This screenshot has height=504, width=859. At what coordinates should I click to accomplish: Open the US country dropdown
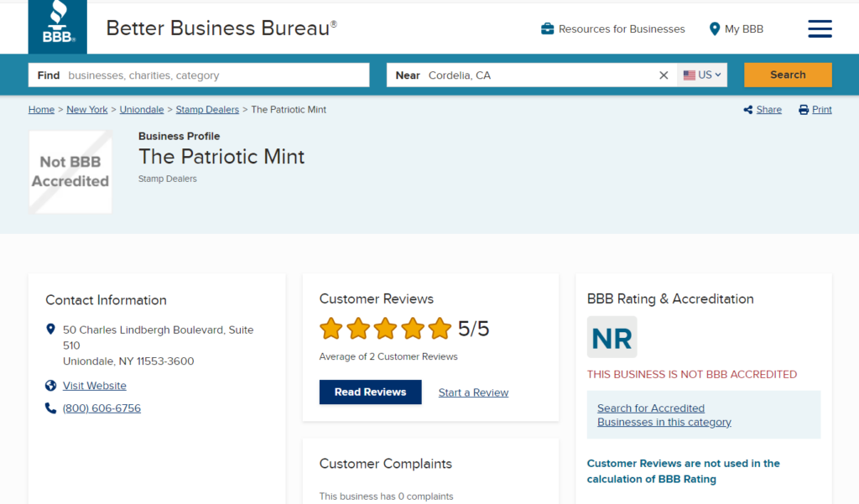tap(702, 75)
